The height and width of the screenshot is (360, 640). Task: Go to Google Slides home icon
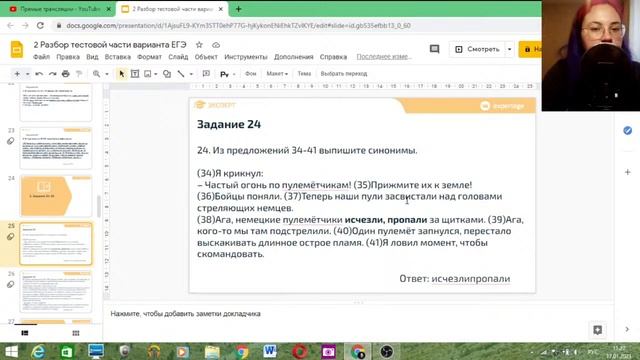coord(17,50)
